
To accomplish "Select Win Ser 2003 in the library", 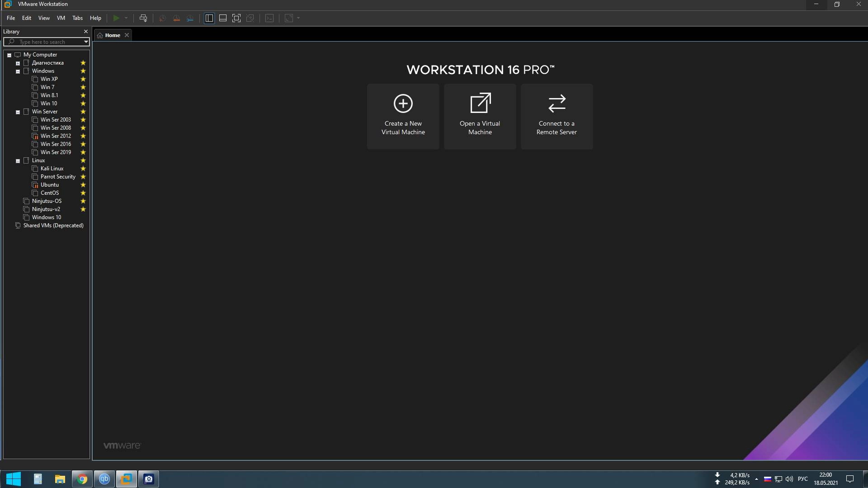I will point(56,120).
